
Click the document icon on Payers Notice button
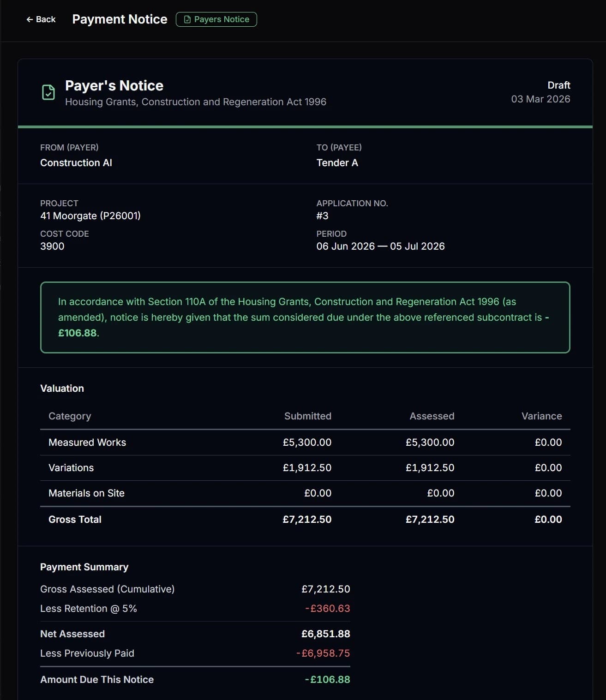[186, 19]
